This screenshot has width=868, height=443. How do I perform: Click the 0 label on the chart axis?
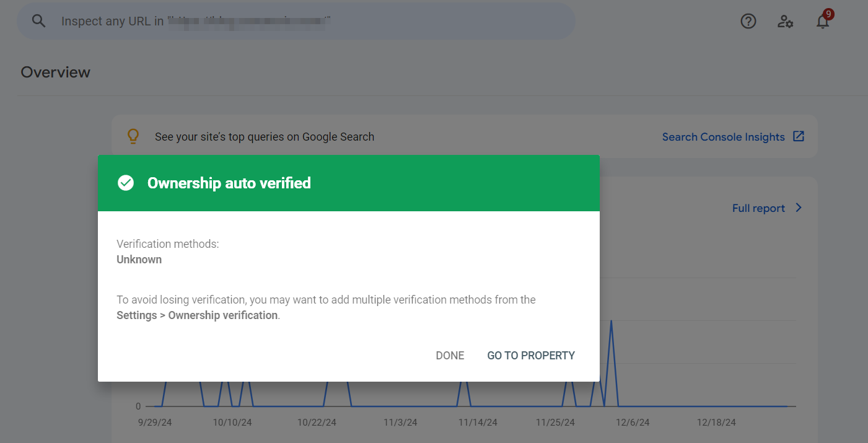pos(138,406)
